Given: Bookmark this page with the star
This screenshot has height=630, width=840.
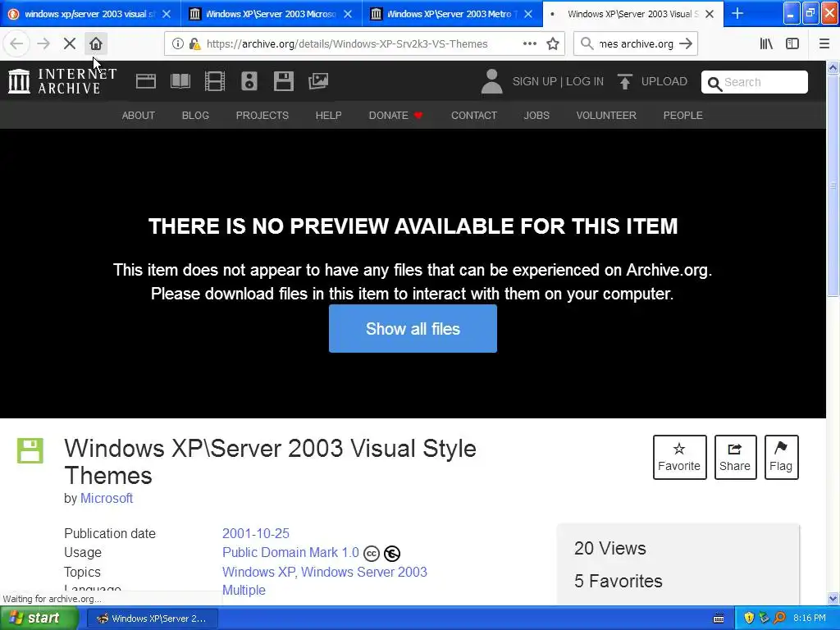Looking at the screenshot, I should (553, 44).
